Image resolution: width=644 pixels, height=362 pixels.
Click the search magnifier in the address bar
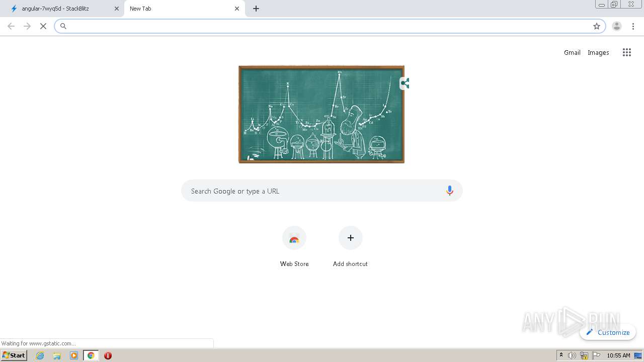(63, 26)
